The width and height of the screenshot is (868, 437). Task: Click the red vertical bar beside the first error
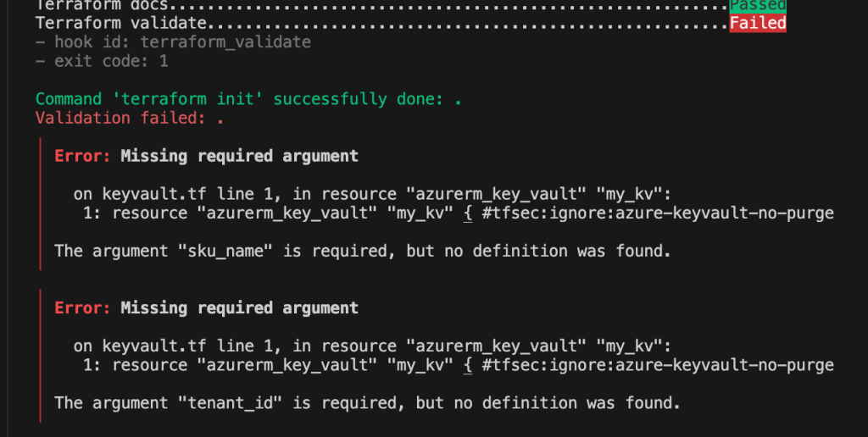point(39,203)
